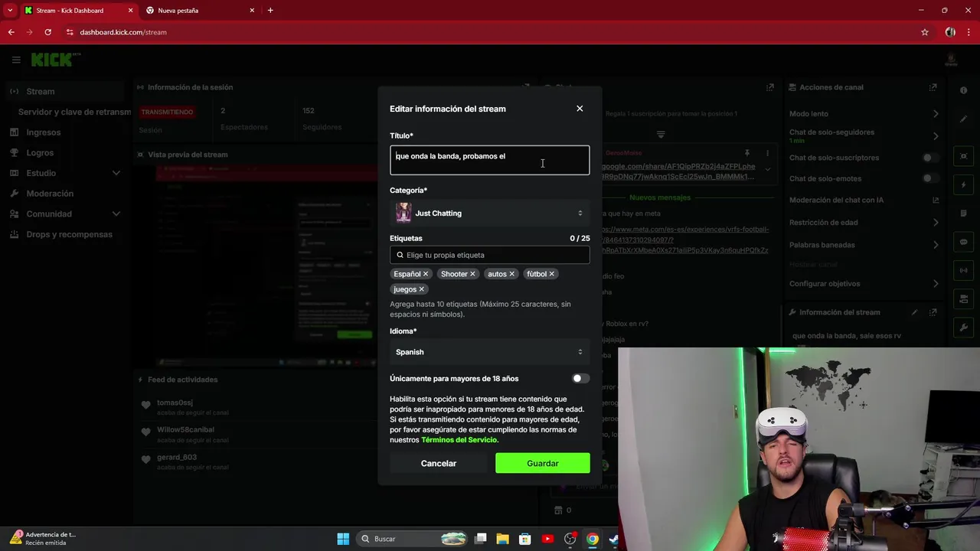Toggle Únicamente para mayores de 18 años
Viewport: 980px width, 551px height.
tap(580, 378)
